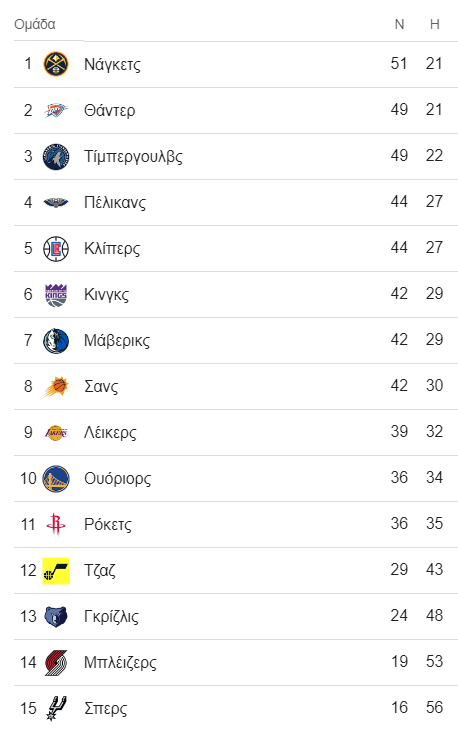Select the Μπλέιζερς team row
458x736 pixels.
(x=236, y=662)
